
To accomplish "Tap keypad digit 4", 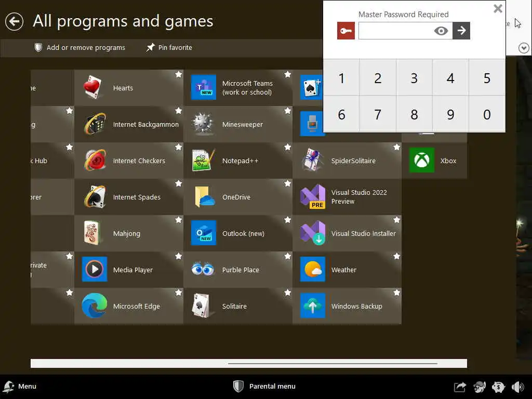I will tap(450, 78).
